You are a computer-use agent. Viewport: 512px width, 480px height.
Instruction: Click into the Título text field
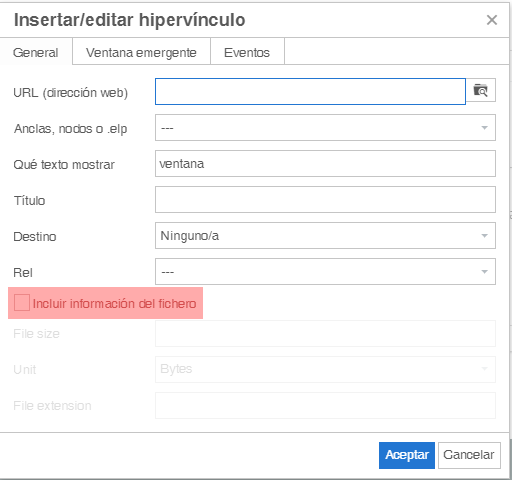pos(325,200)
